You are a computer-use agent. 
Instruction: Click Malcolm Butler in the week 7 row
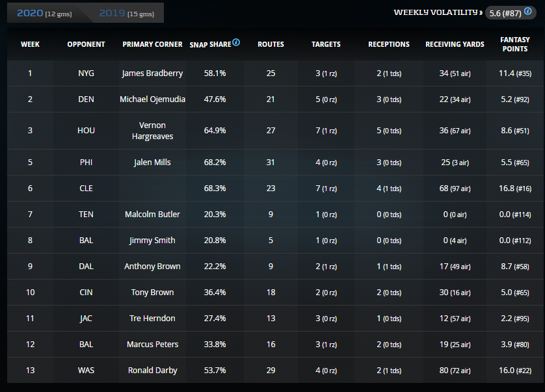[x=152, y=215]
